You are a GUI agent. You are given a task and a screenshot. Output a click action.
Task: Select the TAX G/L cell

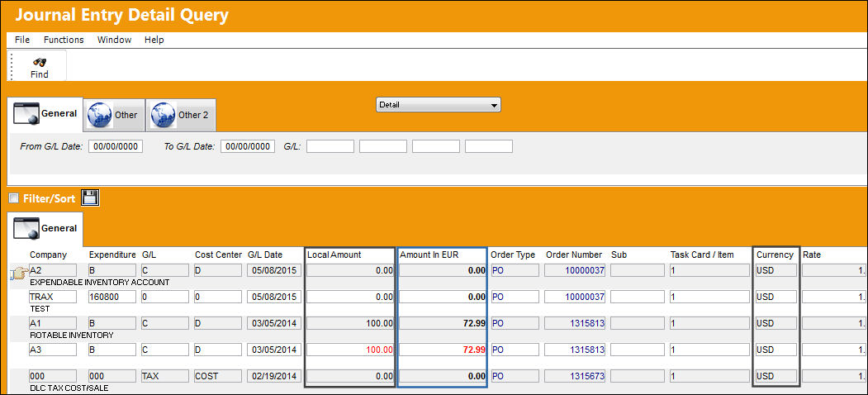[x=165, y=376]
